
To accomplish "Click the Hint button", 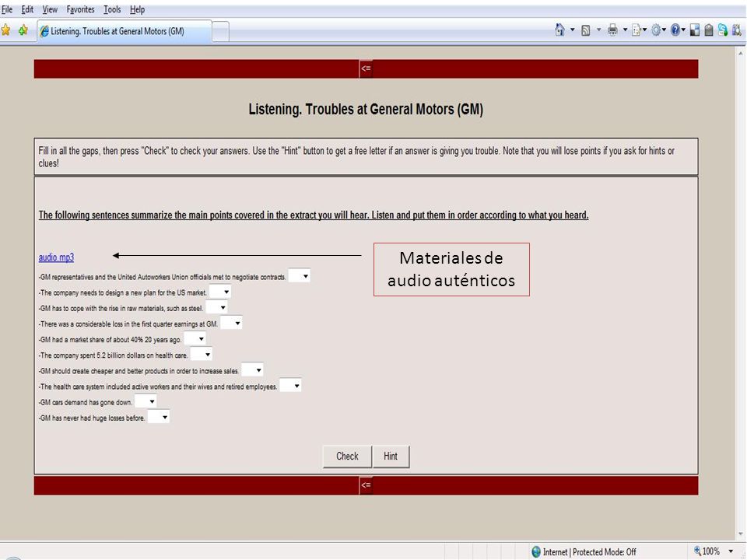I will click(391, 457).
